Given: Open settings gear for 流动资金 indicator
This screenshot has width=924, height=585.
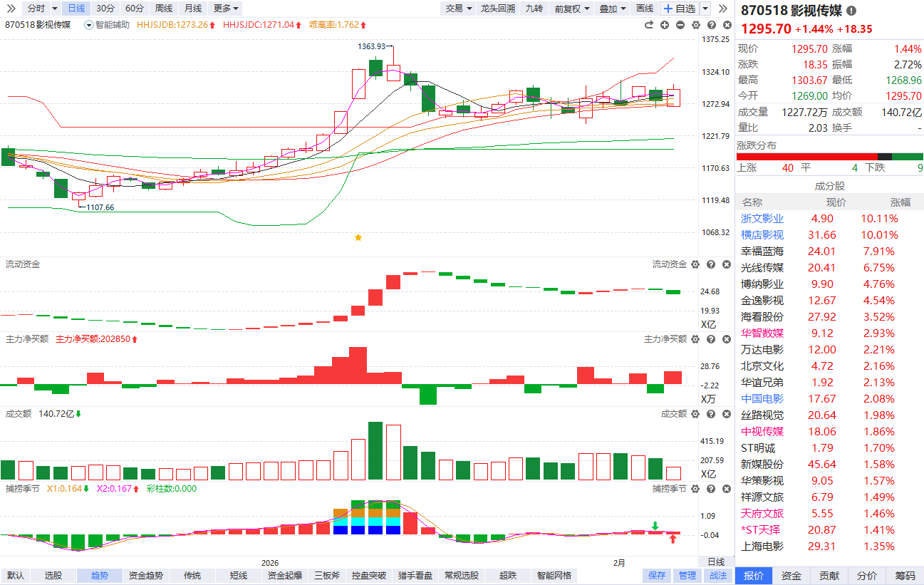Looking at the screenshot, I should (695, 264).
